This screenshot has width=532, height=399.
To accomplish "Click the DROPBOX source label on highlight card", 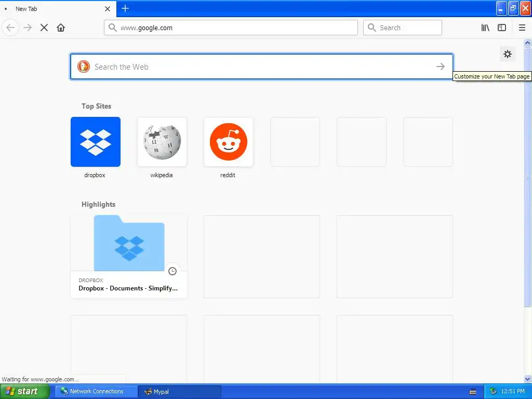I will (90, 280).
